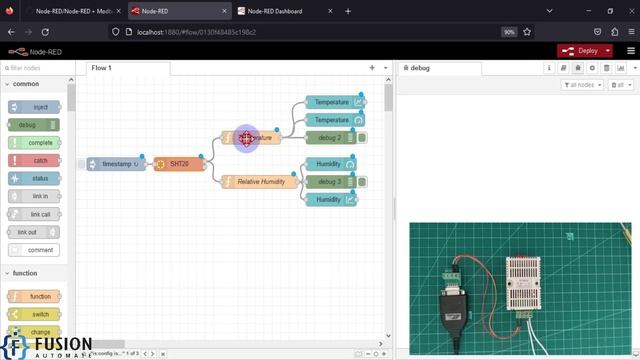
Task: Open the Configuration nodes gear icon
Action: pyautogui.click(x=592, y=68)
